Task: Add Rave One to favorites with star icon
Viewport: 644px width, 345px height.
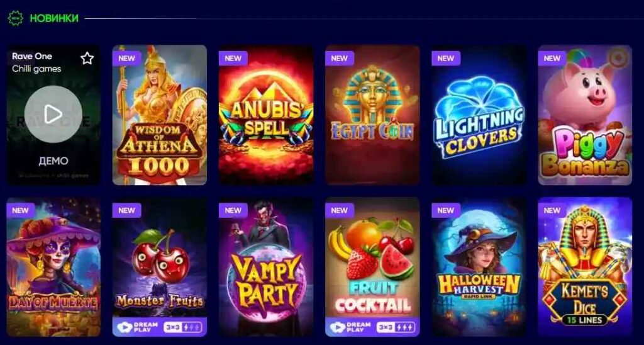Action: pyautogui.click(x=87, y=59)
